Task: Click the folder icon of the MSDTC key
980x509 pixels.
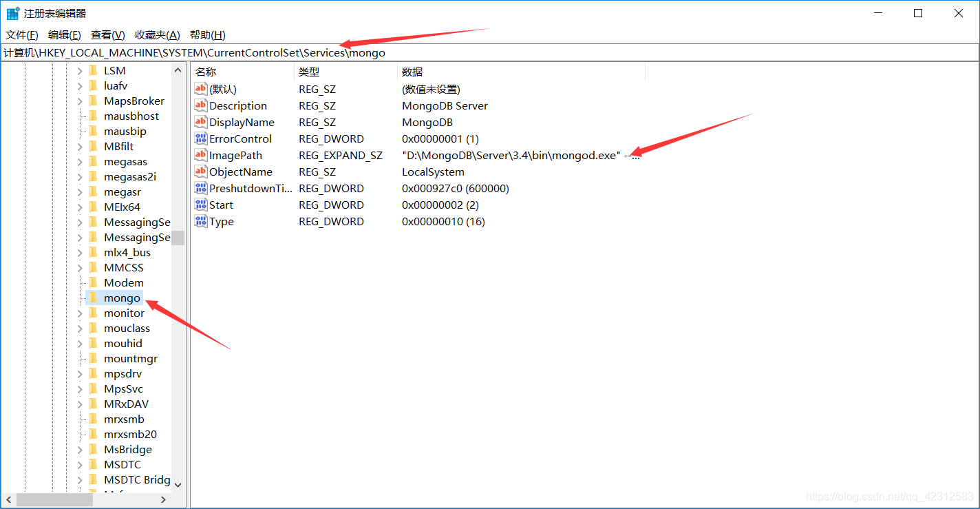Action: click(x=93, y=464)
